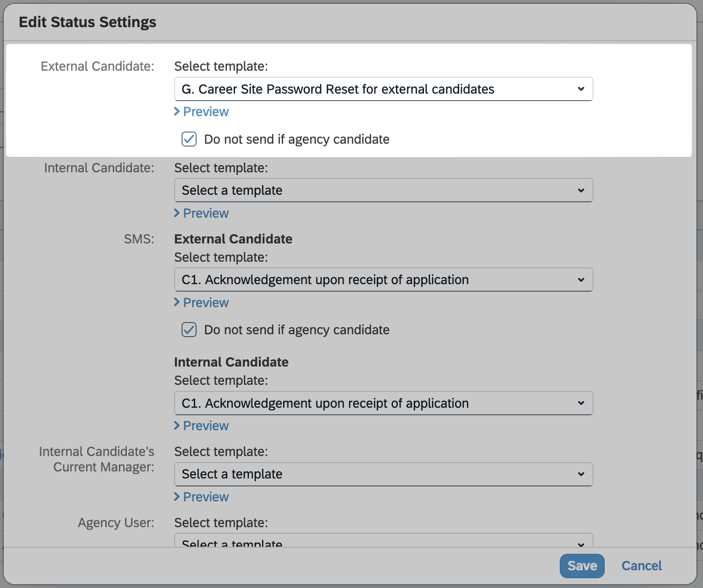Click Preview link under SMS Internal Candidate template

point(206,426)
